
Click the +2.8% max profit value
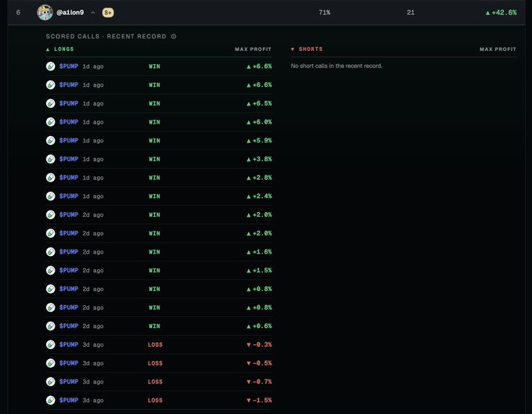coord(259,178)
